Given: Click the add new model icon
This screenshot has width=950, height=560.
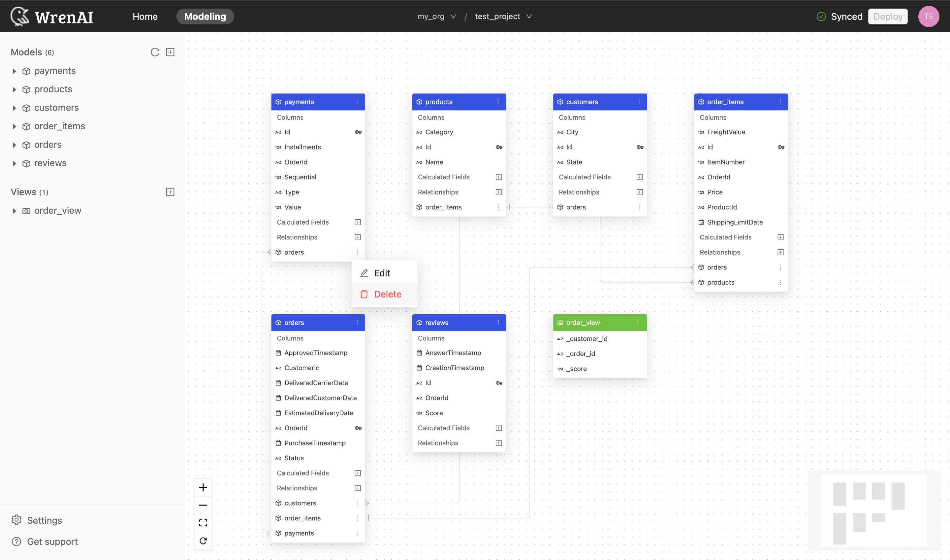Looking at the screenshot, I should click(169, 52).
